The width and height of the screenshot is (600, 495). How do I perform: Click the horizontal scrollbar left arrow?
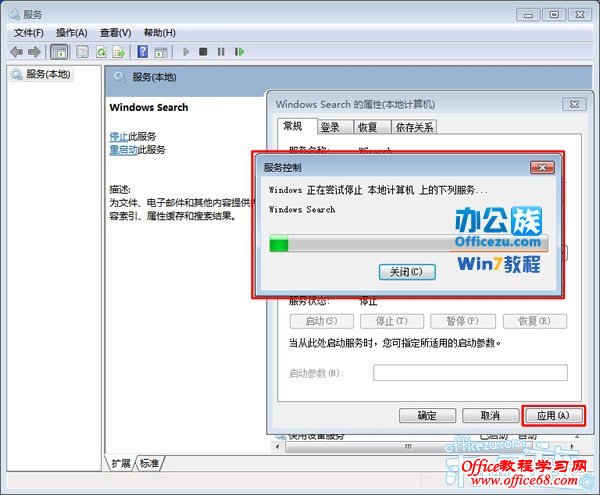[277, 446]
